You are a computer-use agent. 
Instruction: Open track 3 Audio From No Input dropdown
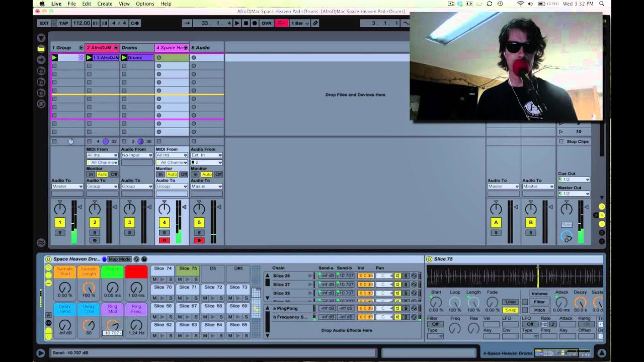137,155
